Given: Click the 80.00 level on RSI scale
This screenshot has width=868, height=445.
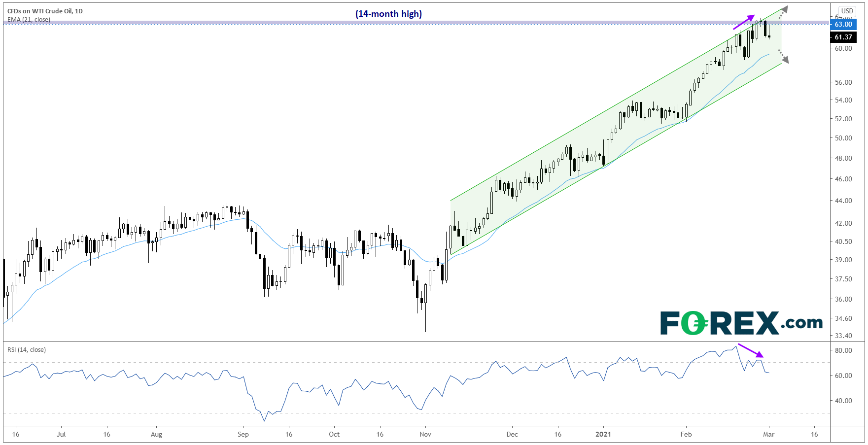Looking at the screenshot, I should 843,351.
